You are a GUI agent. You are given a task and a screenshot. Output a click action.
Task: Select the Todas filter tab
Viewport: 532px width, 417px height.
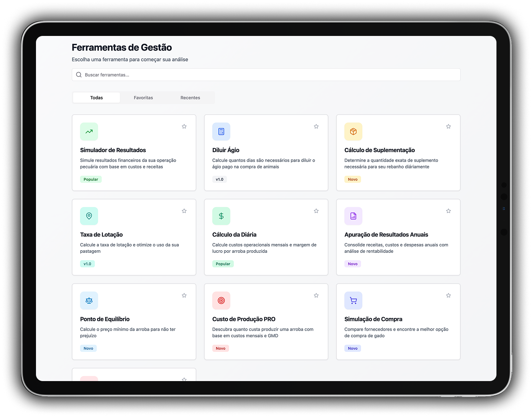tap(96, 97)
